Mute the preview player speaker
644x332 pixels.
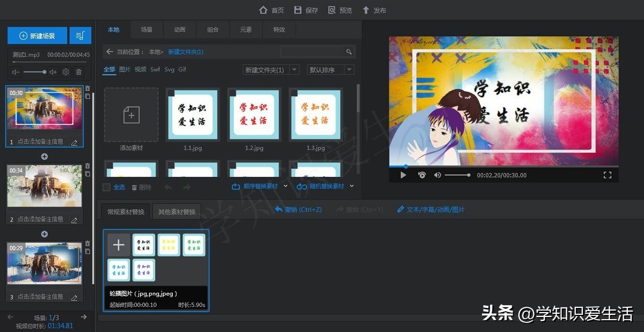tap(436, 175)
